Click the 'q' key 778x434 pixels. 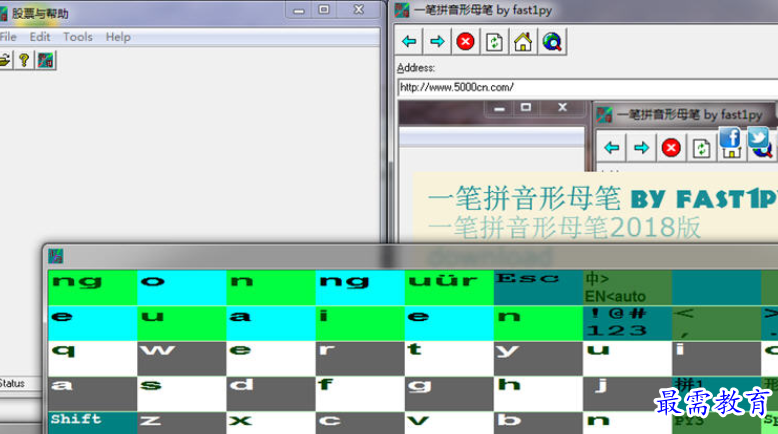tap(92, 358)
